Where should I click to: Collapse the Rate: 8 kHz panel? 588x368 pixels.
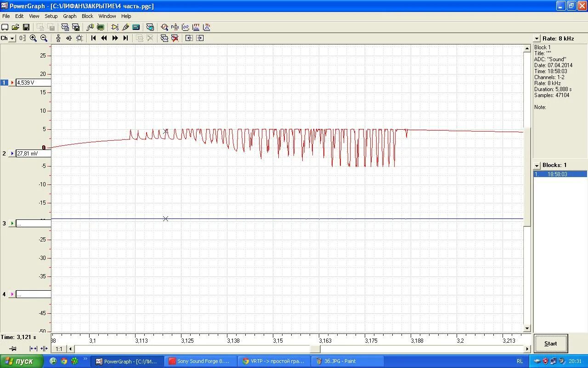click(x=536, y=39)
